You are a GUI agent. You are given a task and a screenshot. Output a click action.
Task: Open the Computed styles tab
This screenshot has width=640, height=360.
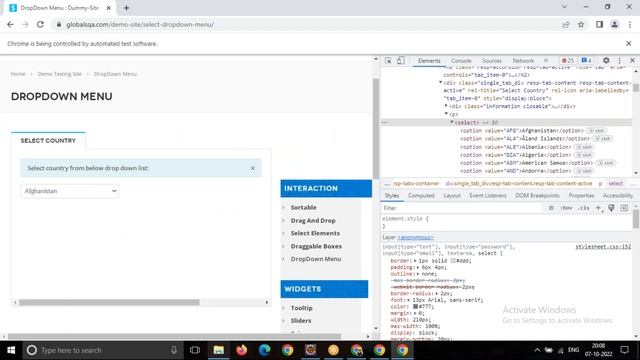coord(421,196)
